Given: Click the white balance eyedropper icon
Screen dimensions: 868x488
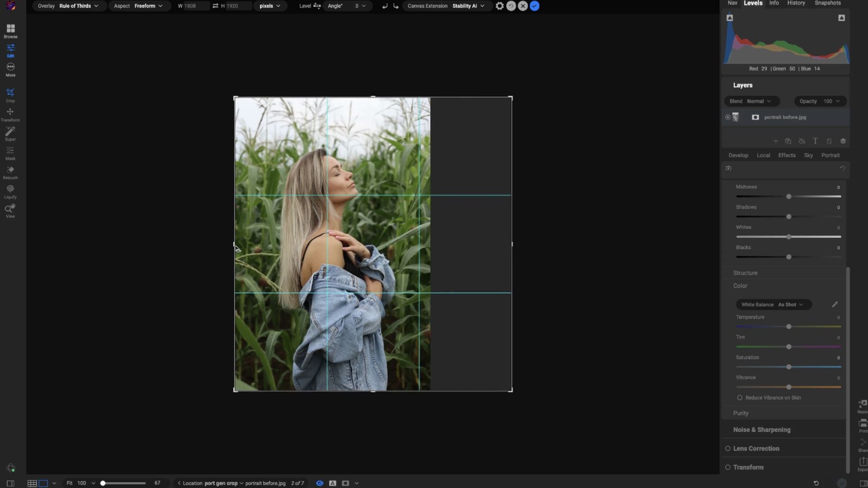Looking at the screenshot, I should coord(835,305).
